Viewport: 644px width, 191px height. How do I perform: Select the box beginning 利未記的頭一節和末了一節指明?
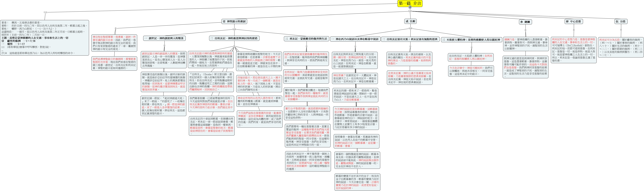[355, 95]
